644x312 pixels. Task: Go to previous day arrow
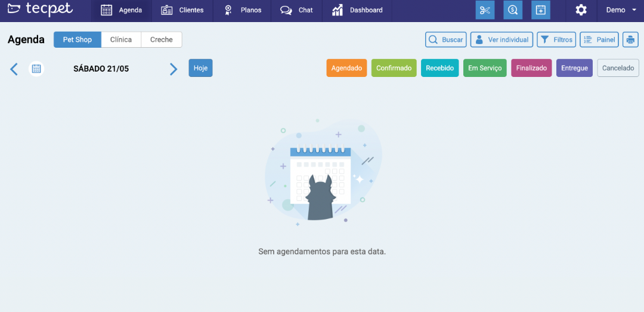tap(14, 69)
